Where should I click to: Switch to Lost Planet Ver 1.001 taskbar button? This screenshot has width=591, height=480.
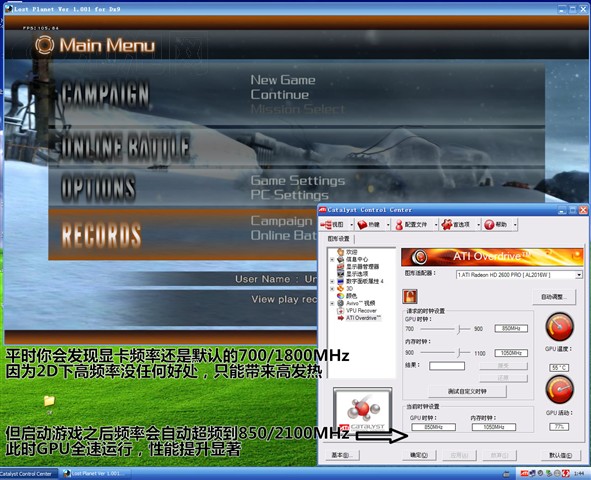pos(96,474)
